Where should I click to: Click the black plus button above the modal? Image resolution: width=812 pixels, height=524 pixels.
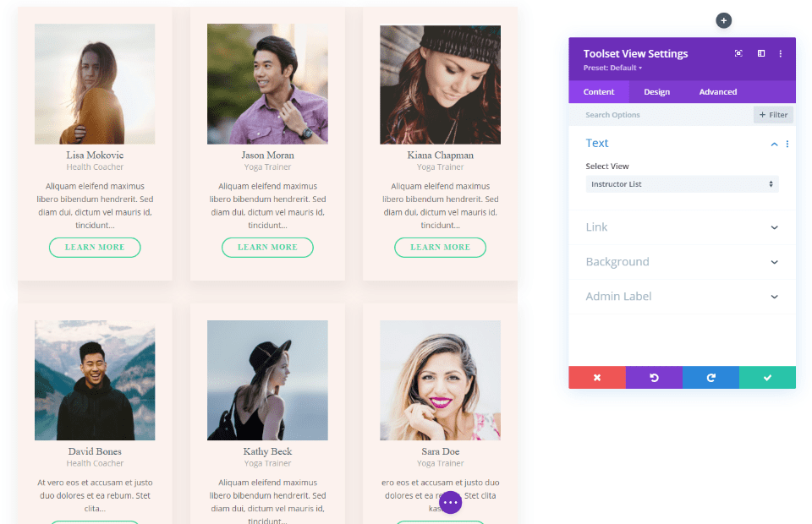(723, 20)
